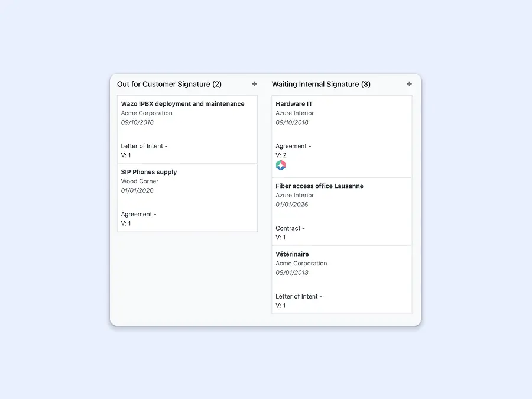The height and width of the screenshot is (399, 532).
Task: Click Acme Corporation on the Wazo IPBX card
Action: 147,113
